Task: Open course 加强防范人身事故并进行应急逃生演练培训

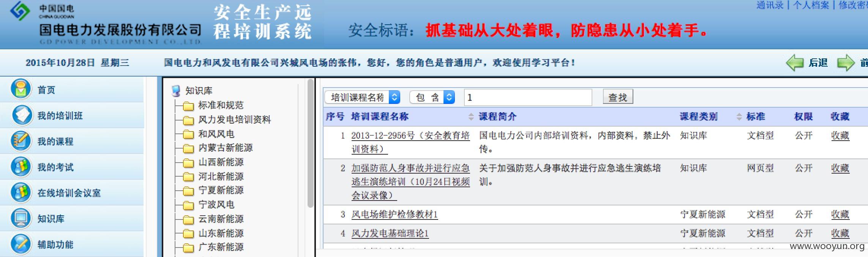Action: click(x=410, y=182)
